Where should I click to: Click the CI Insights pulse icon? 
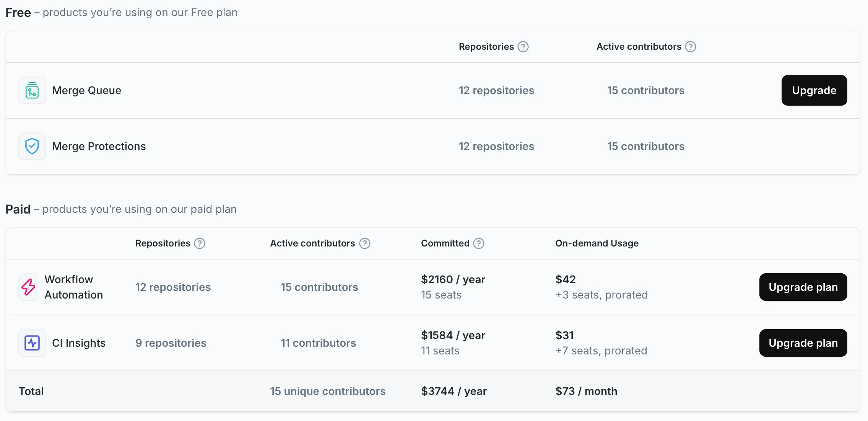tap(32, 343)
